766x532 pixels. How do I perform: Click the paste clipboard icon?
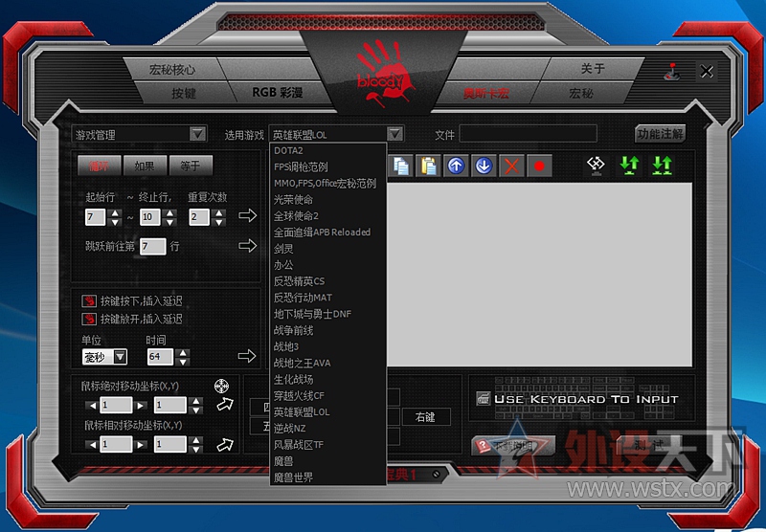(x=428, y=166)
